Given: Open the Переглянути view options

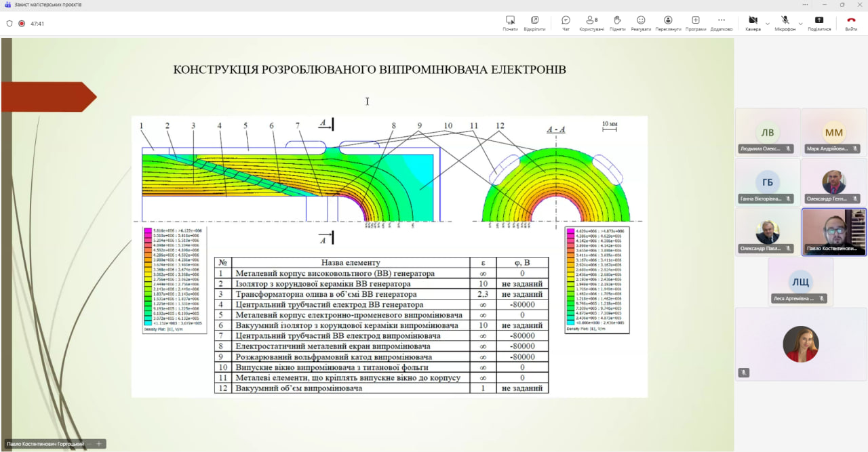Looking at the screenshot, I should coord(668,23).
